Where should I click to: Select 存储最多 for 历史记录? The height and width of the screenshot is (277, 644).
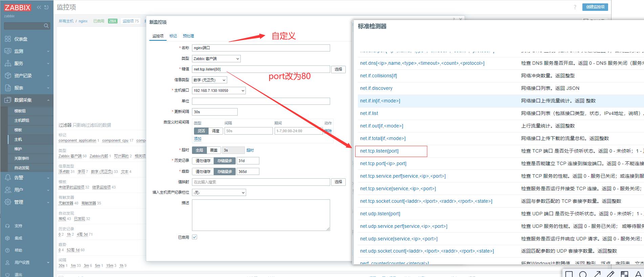click(225, 161)
